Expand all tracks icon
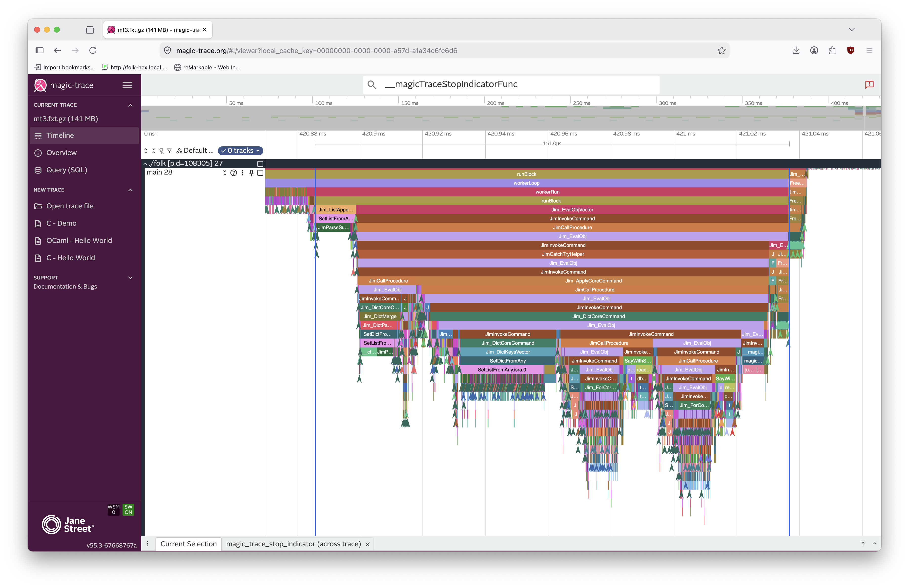Screen dimensions: 909x588 coord(145,151)
